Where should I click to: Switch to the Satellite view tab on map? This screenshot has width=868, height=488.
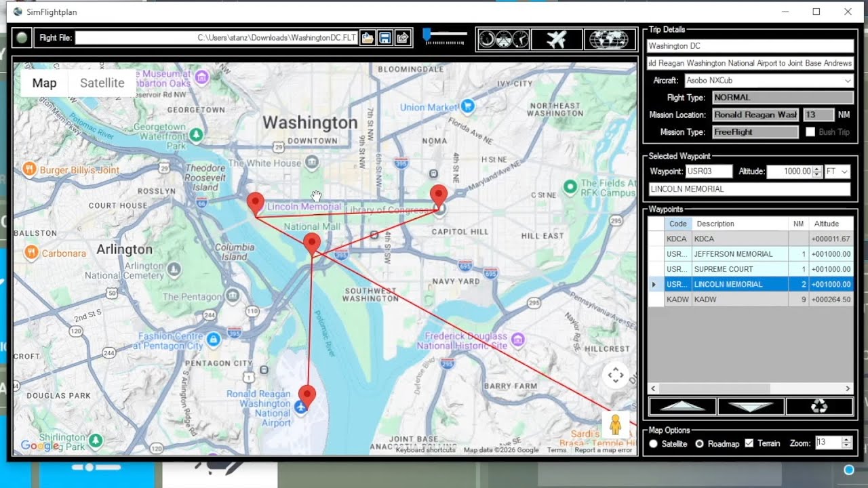point(102,83)
